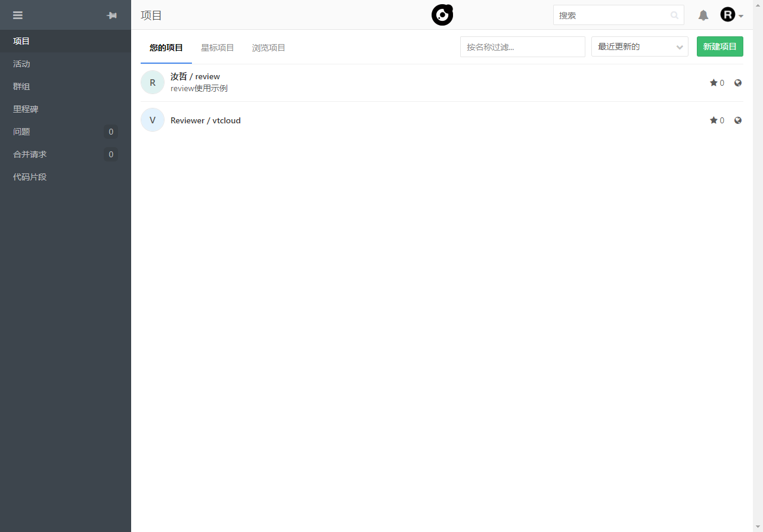Open 合并请求 in the sidebar

tap(66, 154)
